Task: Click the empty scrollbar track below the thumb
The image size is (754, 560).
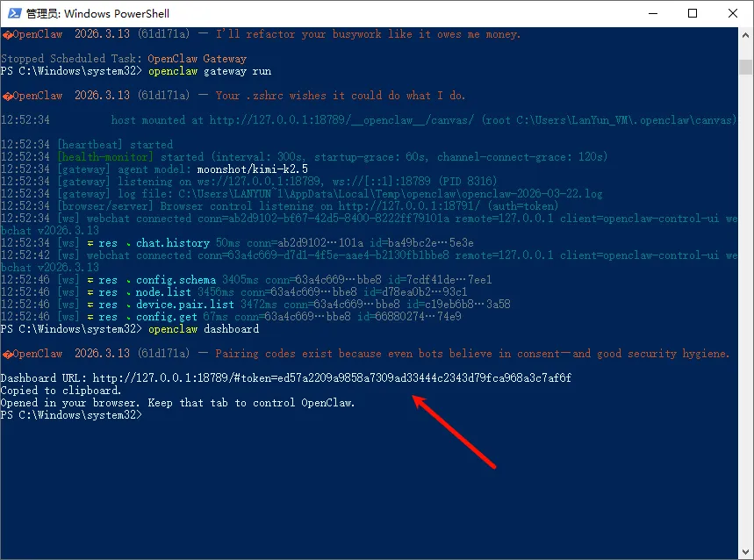Action: coord(746,307)
